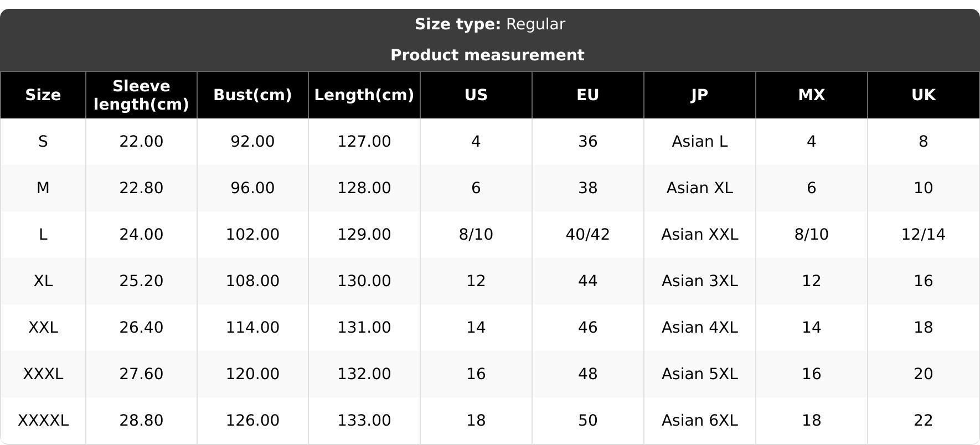Click the Asian 6XL cell
This screenshot has height=445, width=980.
coord(700,421)
